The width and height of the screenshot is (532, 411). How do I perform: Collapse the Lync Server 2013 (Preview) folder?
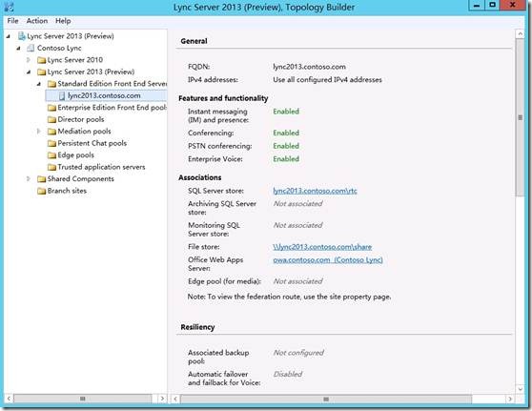pyautogui.click(x=29, y=72)
